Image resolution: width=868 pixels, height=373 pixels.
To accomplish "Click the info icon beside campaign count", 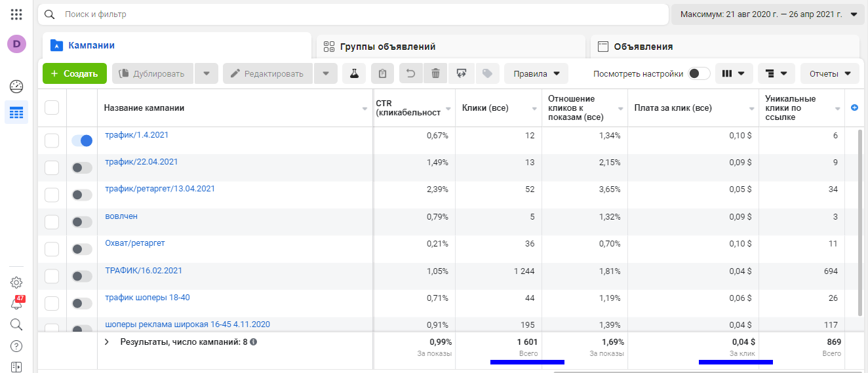I will tap(253, 342).
